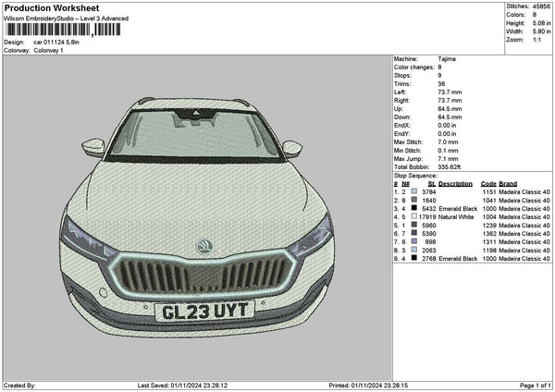Click the purple swatch for stop 7 code 1311
Viewport: 555px width, 392px height.
413,241
